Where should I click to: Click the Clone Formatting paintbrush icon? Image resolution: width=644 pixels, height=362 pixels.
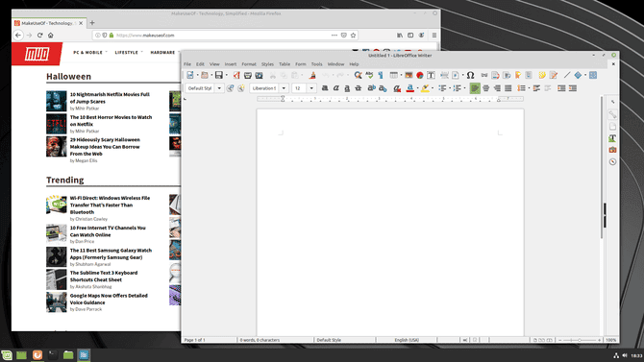tap(312, 75)
